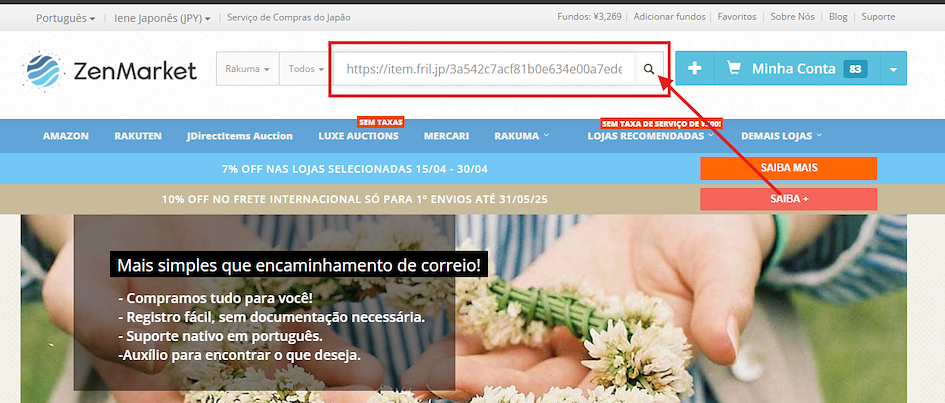Click the magnifying glass search icon
This screenshot has height=403, width=945.
pyautogui.click(x=649, y=70)
